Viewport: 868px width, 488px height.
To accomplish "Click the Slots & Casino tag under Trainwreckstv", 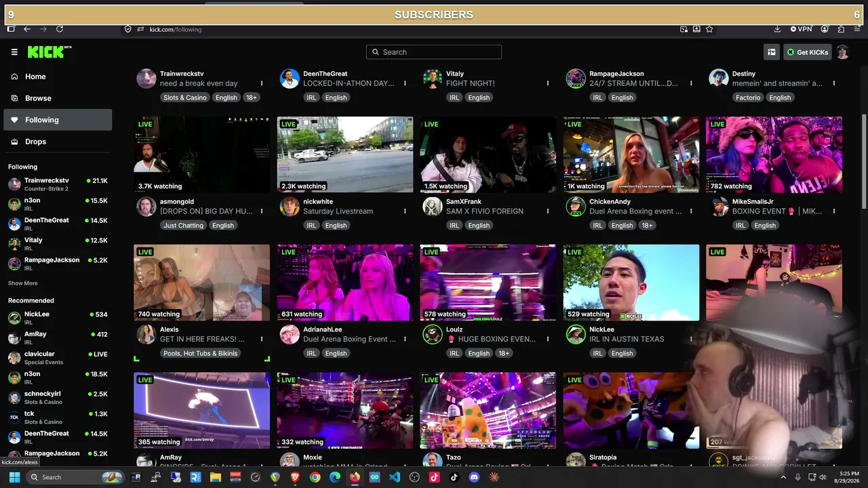I will point(185,98).
